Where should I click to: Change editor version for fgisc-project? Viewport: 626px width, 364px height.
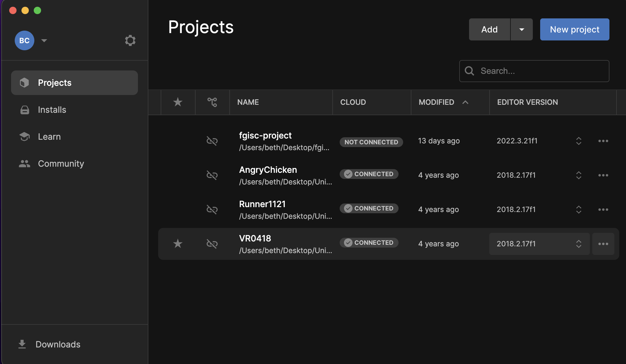[578, 141]
